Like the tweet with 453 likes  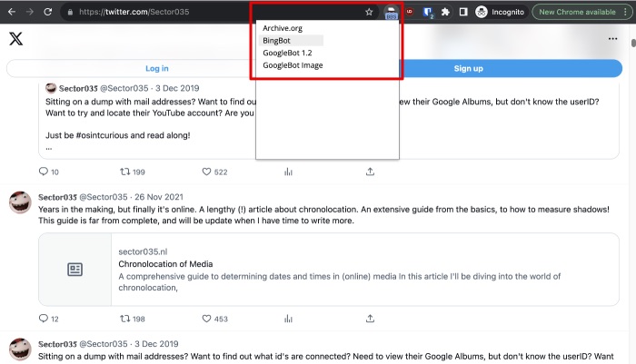tap(215, 319)
